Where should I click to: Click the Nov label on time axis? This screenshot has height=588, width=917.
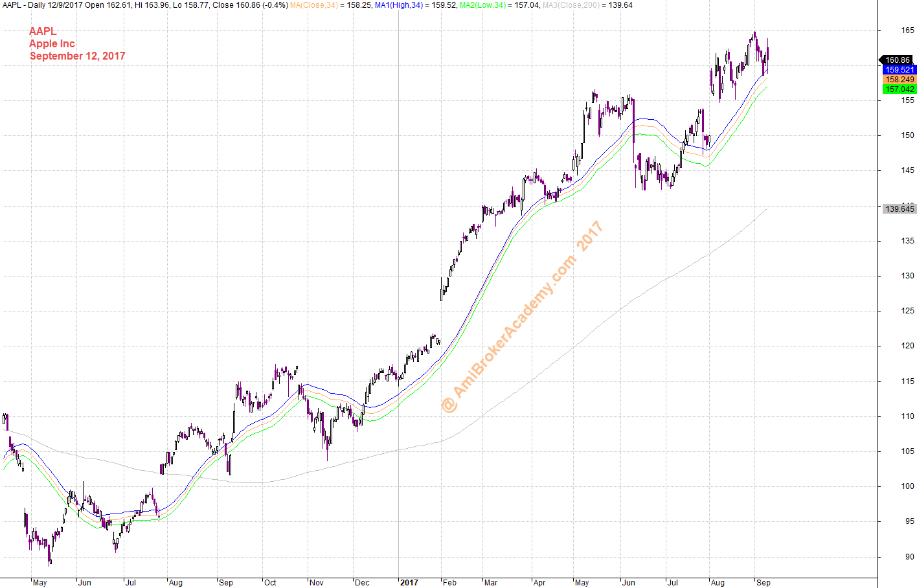316,583
